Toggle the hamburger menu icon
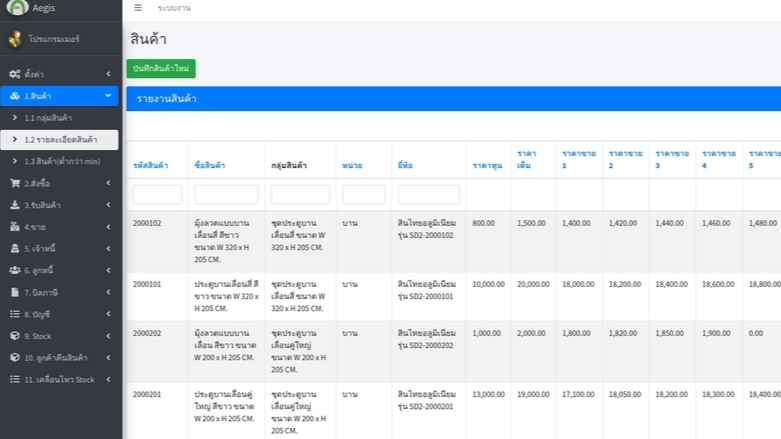781x439 pixels. [x=138, y=8]
